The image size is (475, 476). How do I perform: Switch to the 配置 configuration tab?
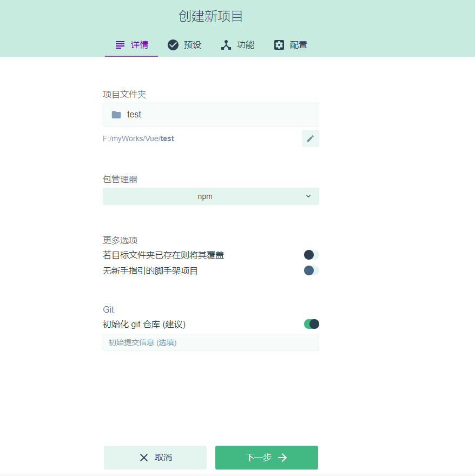(x=291, y=45)
